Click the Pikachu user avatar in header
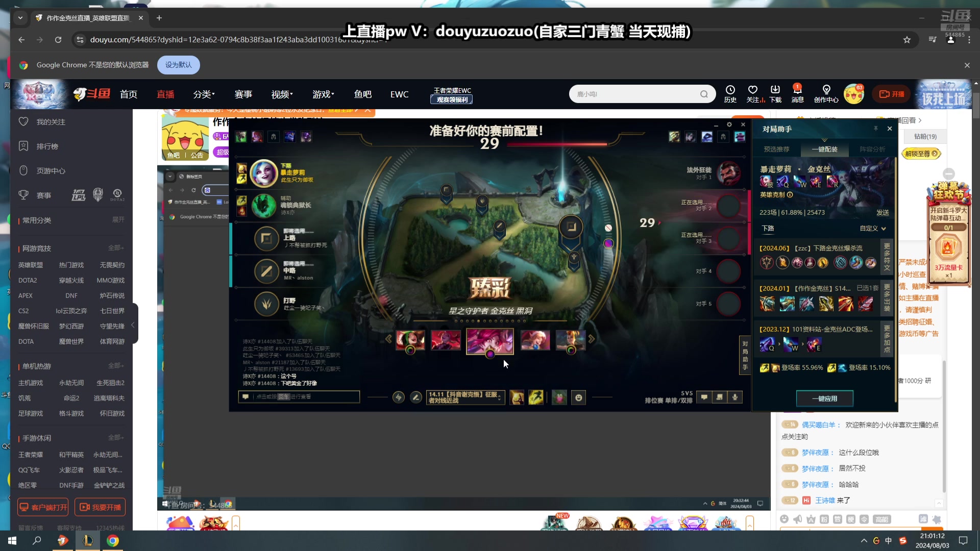 point(853,94)
